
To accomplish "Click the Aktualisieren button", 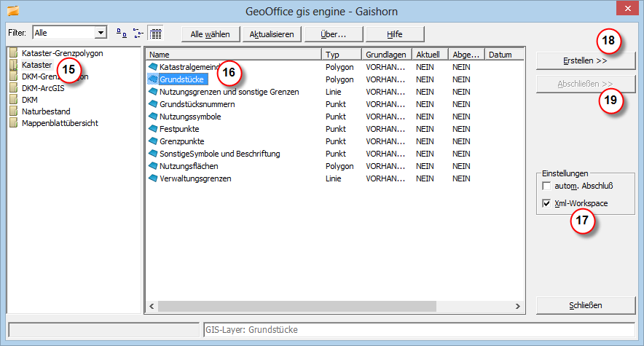I will 272,34.
